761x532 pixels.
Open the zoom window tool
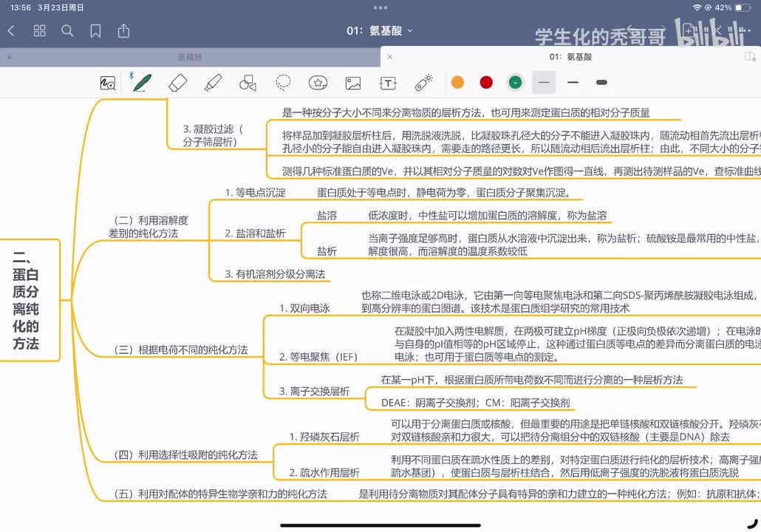click(108, 83)
